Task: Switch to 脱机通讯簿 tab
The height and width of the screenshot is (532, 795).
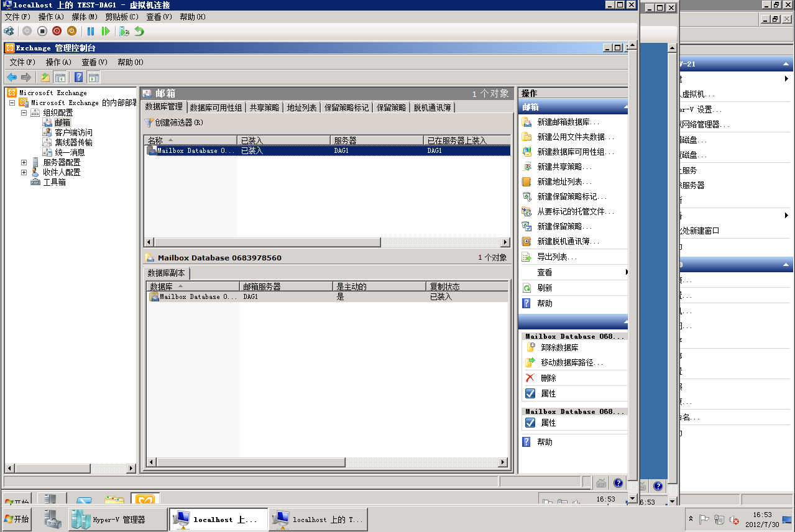Action: coord(433,108)
